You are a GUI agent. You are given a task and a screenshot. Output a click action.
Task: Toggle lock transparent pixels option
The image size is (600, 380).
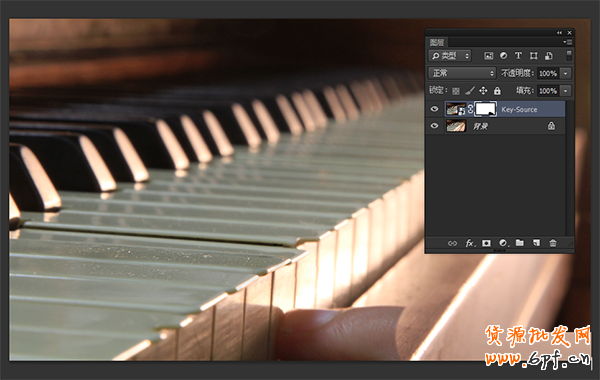coord(456,91)
